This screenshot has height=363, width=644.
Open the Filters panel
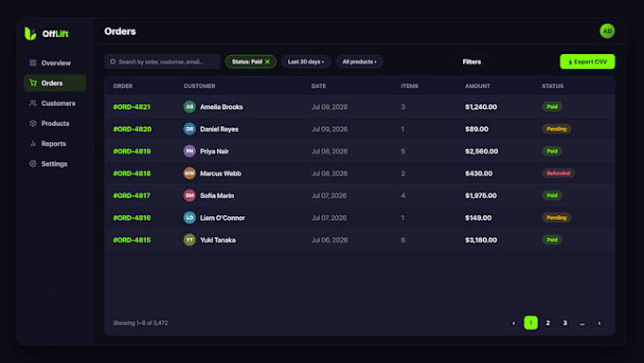tap(472, 62)
